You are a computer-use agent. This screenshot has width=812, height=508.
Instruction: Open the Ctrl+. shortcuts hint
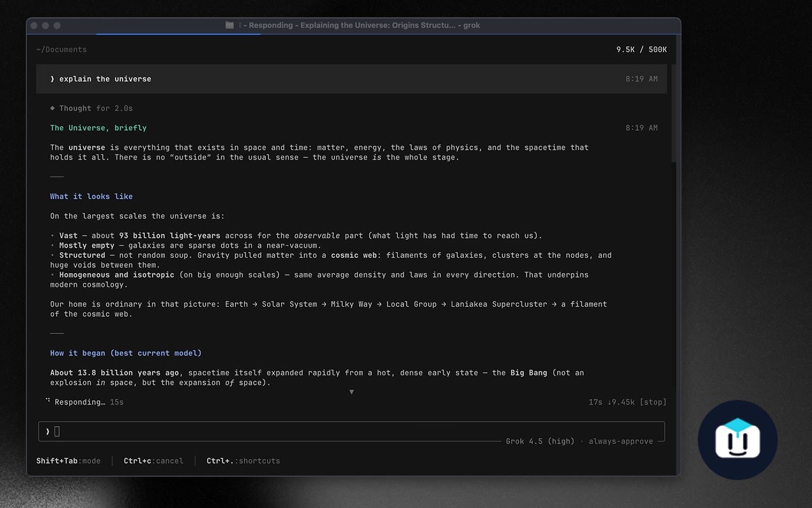243,461
